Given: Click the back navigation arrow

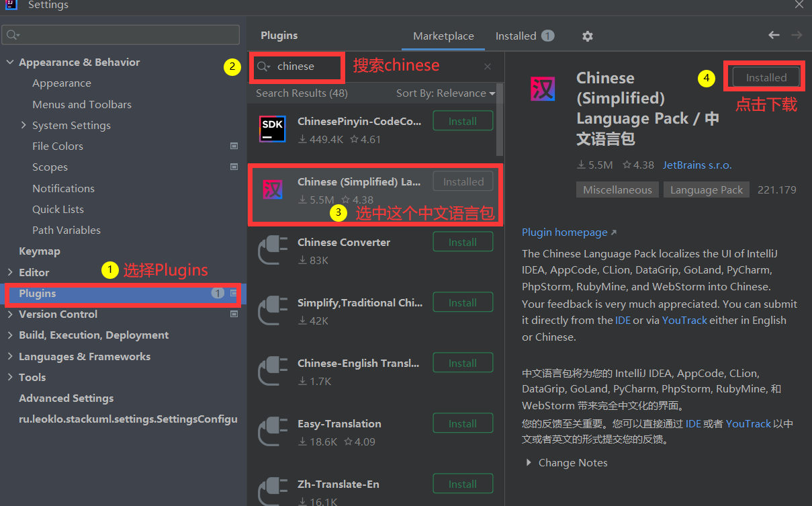Looking at the screenshot, I should (774, 35).
